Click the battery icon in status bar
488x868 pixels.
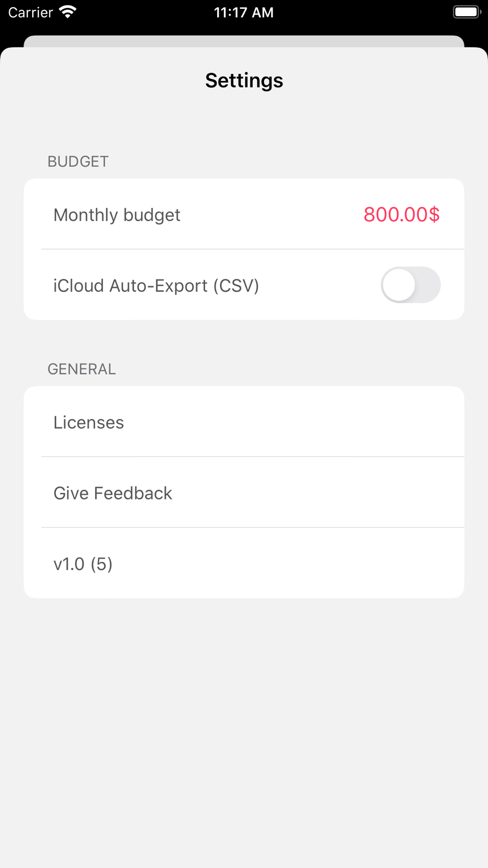(467, 12)
